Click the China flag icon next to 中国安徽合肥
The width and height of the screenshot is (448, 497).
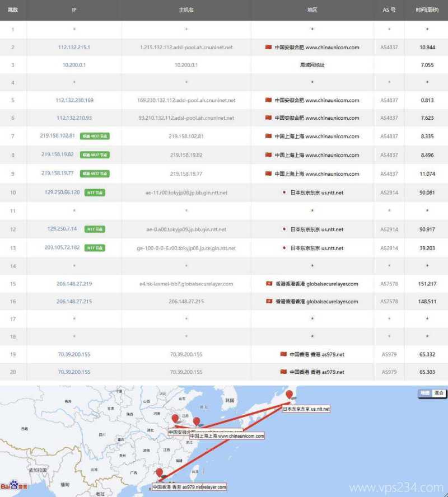(269, 48)
